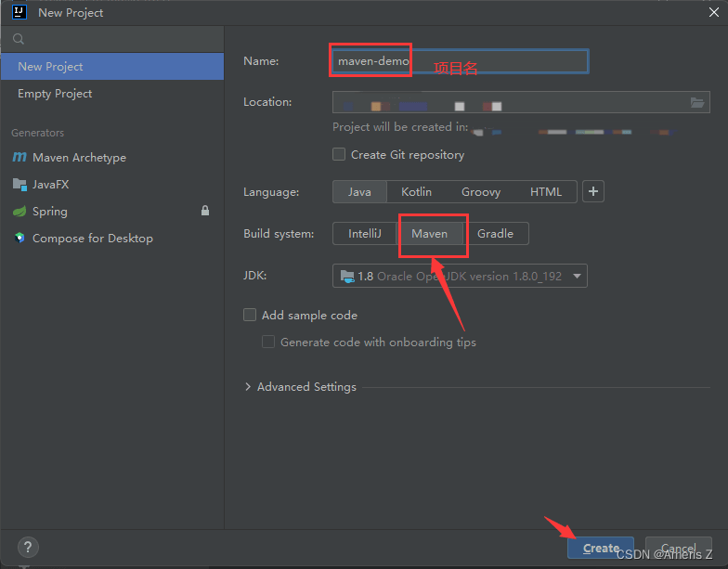Open the folder browser for Location
This screenshot has width=728, height=569.
coord(697,102)
